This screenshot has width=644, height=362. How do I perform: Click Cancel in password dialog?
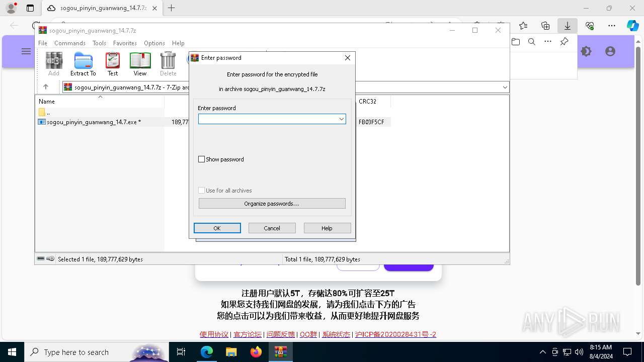pyautogui.click(x=272, y=228)
